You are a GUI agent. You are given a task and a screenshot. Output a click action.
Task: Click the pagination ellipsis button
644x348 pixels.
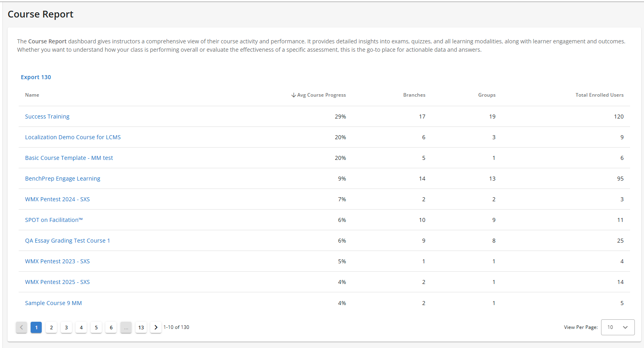click(126, 327)
